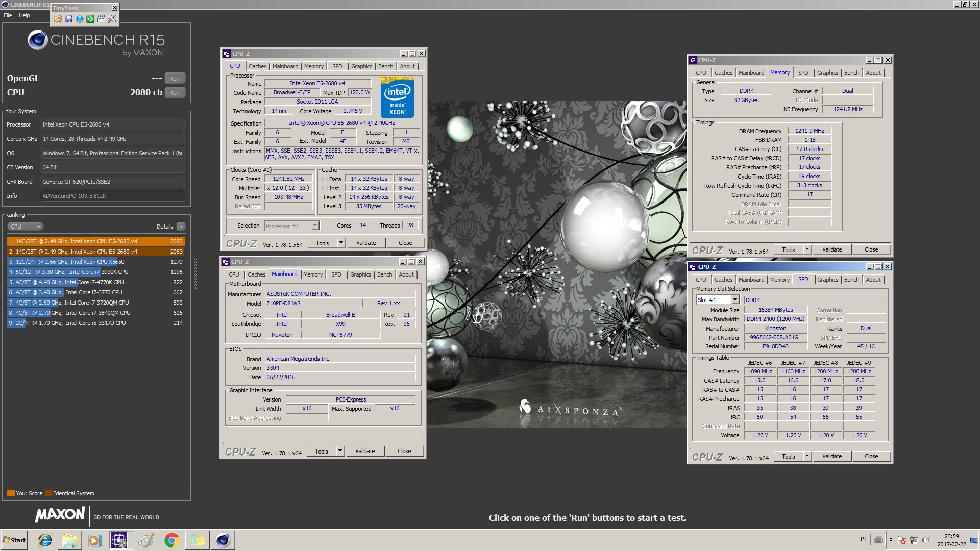Switch to the SPD tab in the CPU-Z memory timings window
This screenshot has width=980, height=551.
(803, 73)
